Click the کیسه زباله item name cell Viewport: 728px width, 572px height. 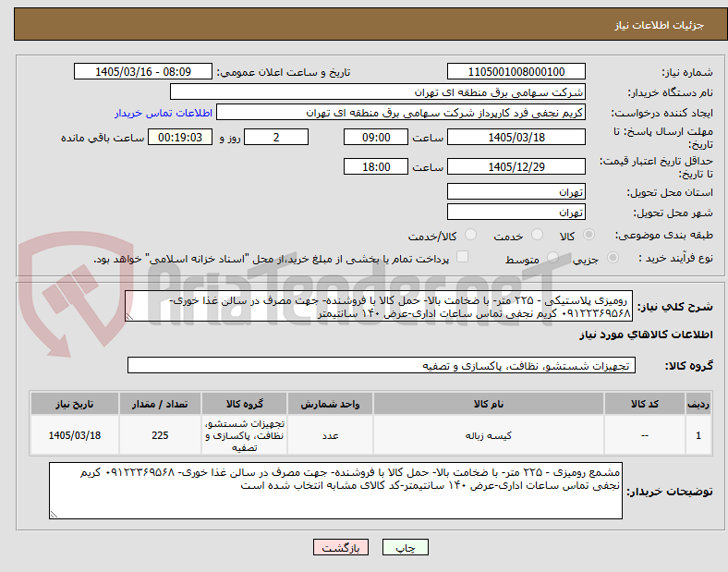(x=489, y=435)
